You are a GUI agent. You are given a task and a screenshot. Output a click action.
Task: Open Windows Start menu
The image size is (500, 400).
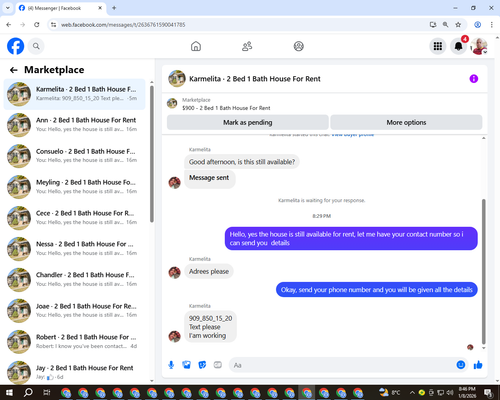[9, 393]
